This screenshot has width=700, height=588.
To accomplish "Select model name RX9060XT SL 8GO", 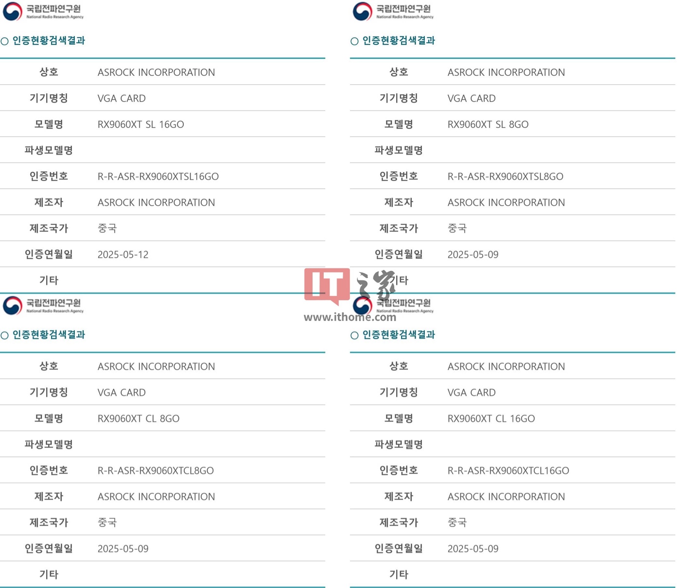I will [488, 125].
